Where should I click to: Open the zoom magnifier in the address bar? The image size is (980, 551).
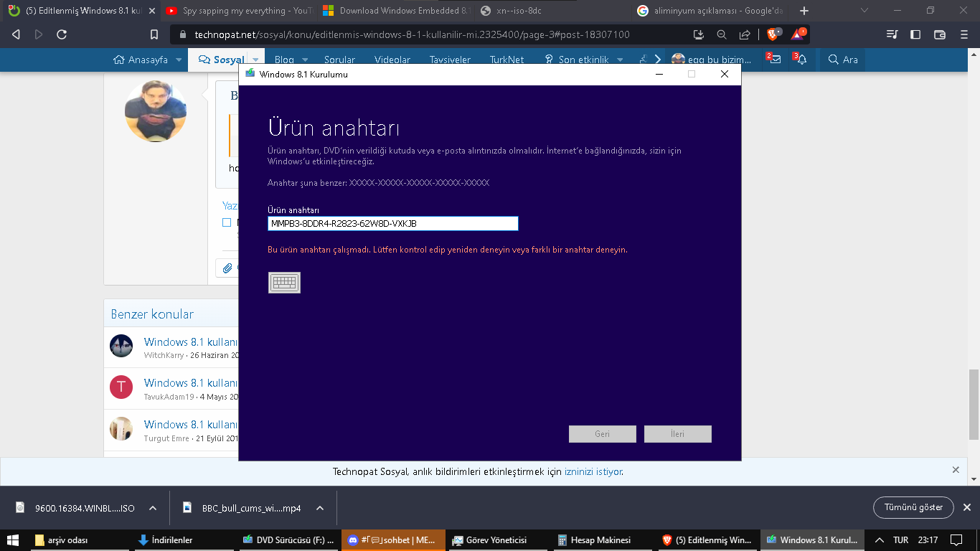(722, 34)
